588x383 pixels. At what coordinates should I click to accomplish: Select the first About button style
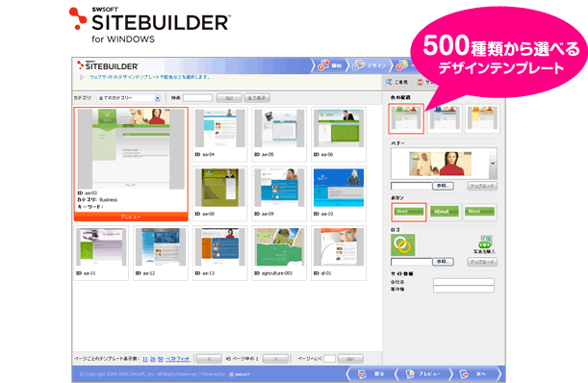[x=409, y=212]
